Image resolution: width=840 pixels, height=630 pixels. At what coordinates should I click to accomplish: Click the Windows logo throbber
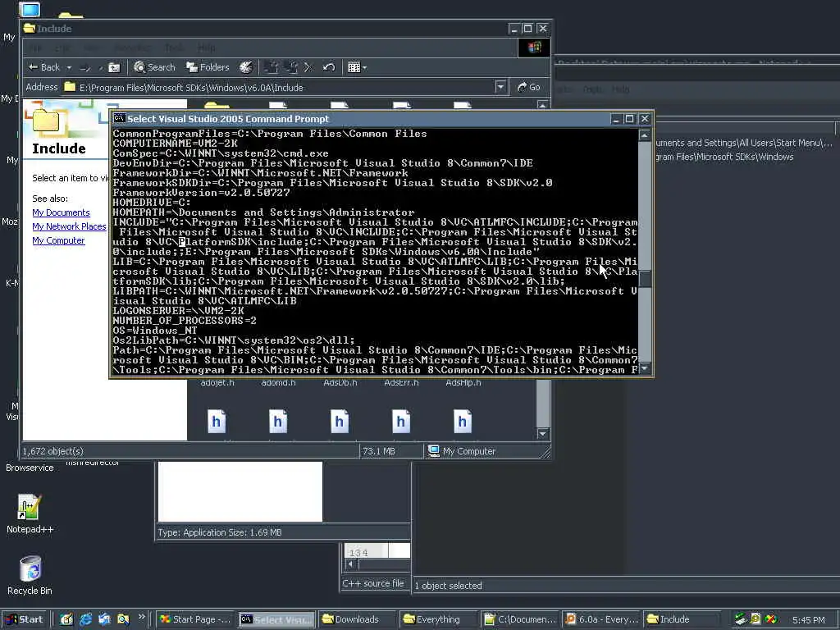point(534,48)
